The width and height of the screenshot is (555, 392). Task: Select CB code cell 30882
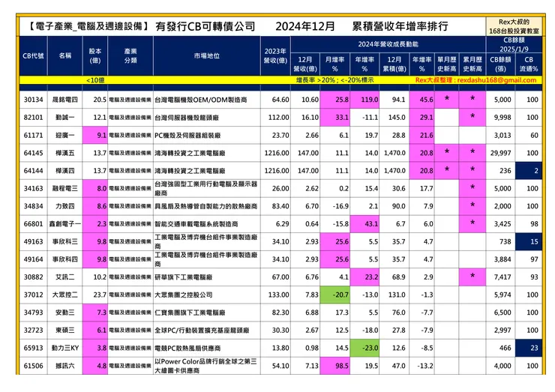pos(33,277)
